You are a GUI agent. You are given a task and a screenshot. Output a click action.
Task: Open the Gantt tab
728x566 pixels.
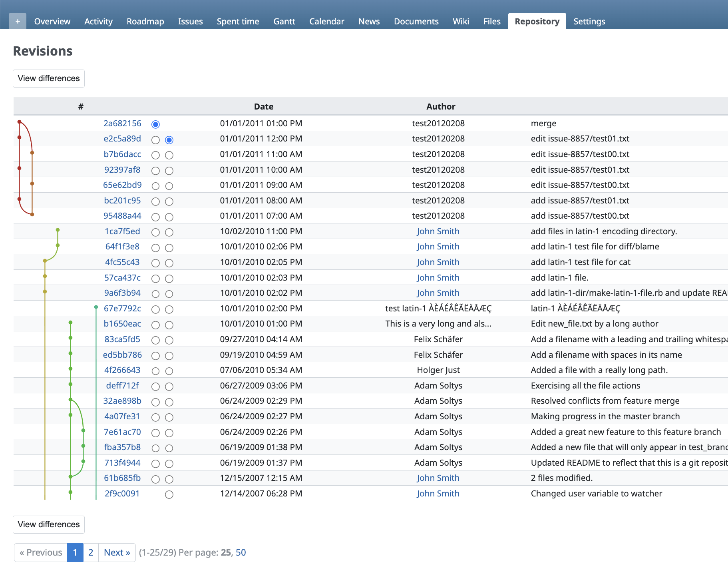coord(284,22)
